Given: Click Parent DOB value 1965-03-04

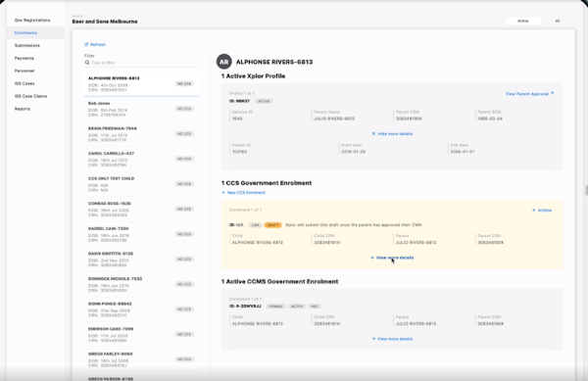Looking at the screenshot, I should 490,119.
